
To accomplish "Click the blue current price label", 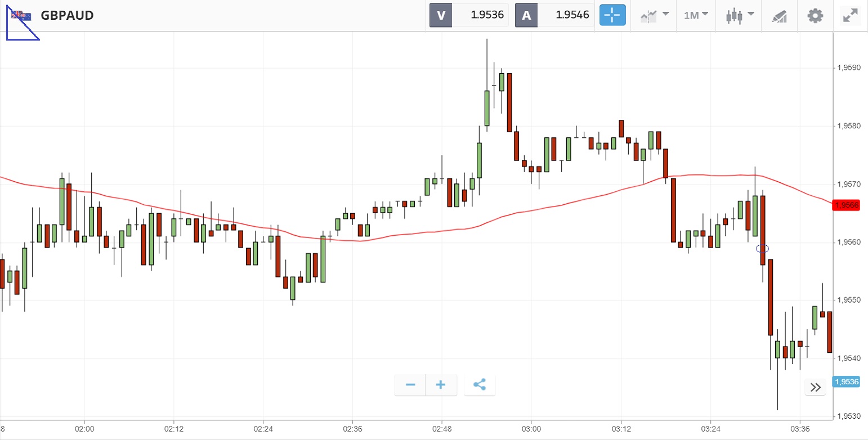I will [846, 381].
